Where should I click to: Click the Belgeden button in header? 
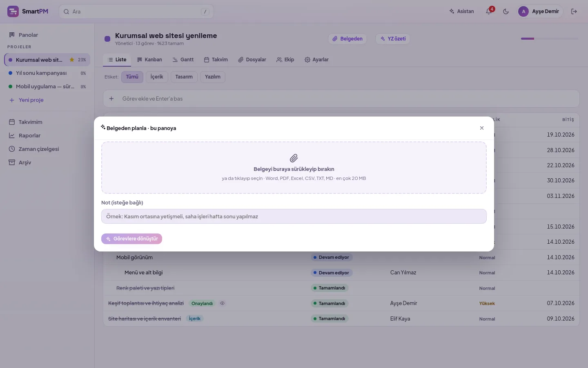tap(347, 39)
